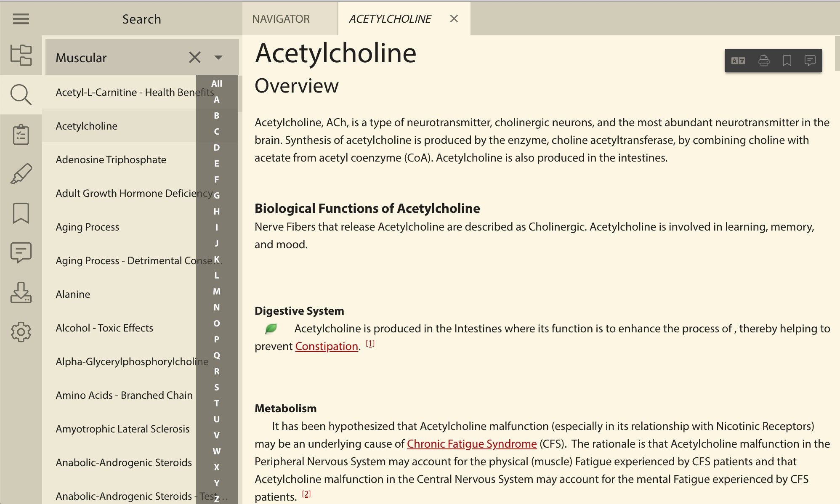Expand the Muscular filter dropdown arrow
Viewport: 840px width, 504px height.
point(218,57)
